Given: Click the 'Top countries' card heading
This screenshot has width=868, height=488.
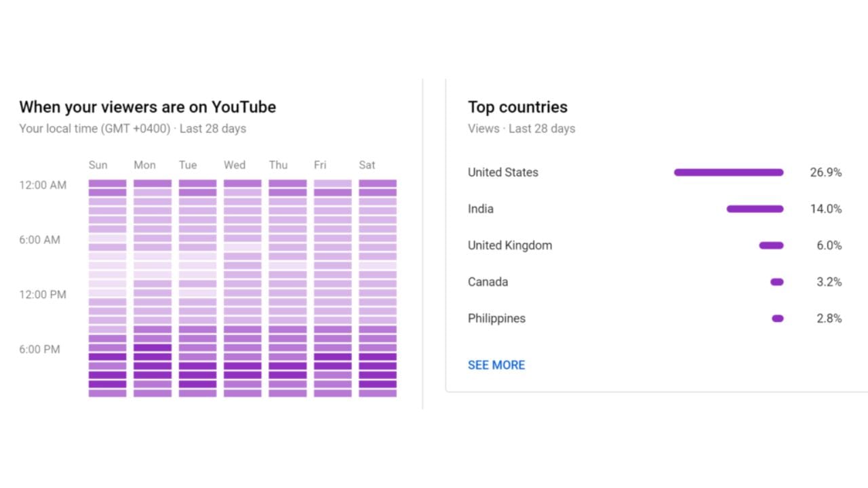Looking at the screenshot, I should pos(517,107).
